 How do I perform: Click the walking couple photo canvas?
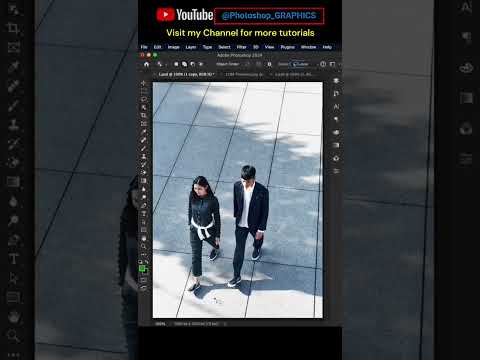point(238,200)
